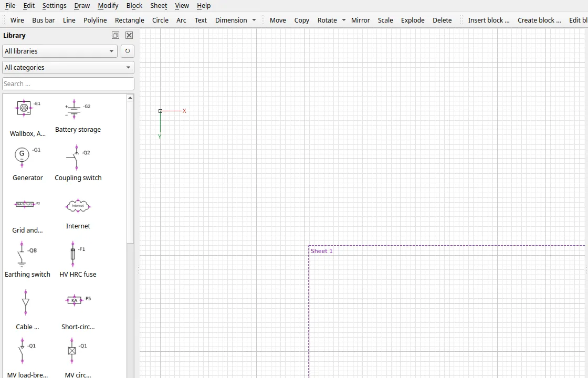Open the Edit menu

[29, 6]
